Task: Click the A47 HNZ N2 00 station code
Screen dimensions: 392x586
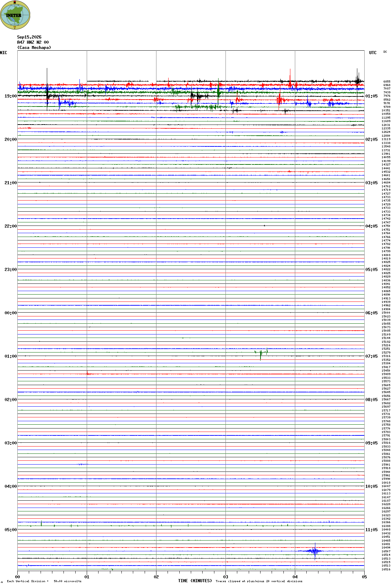Action: 33,42
